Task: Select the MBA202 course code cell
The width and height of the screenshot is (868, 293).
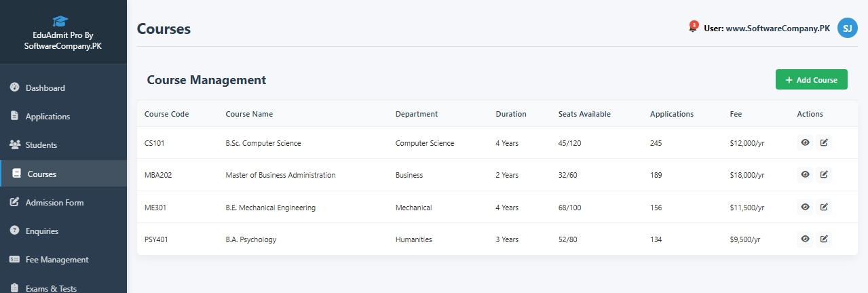Action: (158, 175)
